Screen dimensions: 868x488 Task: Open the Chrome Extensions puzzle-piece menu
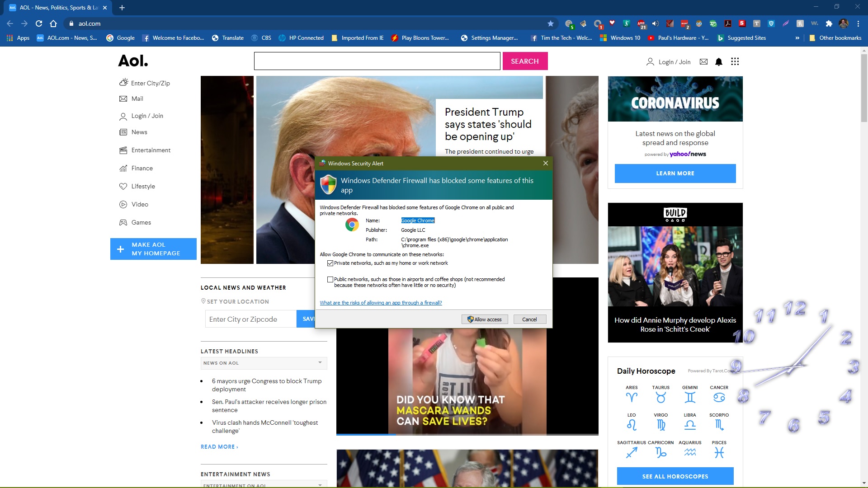click(829, 23)
